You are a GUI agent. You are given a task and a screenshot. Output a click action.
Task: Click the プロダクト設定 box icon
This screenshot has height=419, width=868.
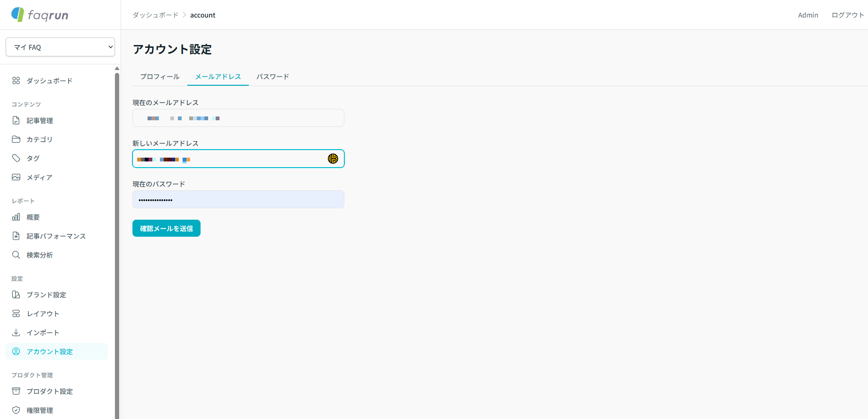pos(16,391)
